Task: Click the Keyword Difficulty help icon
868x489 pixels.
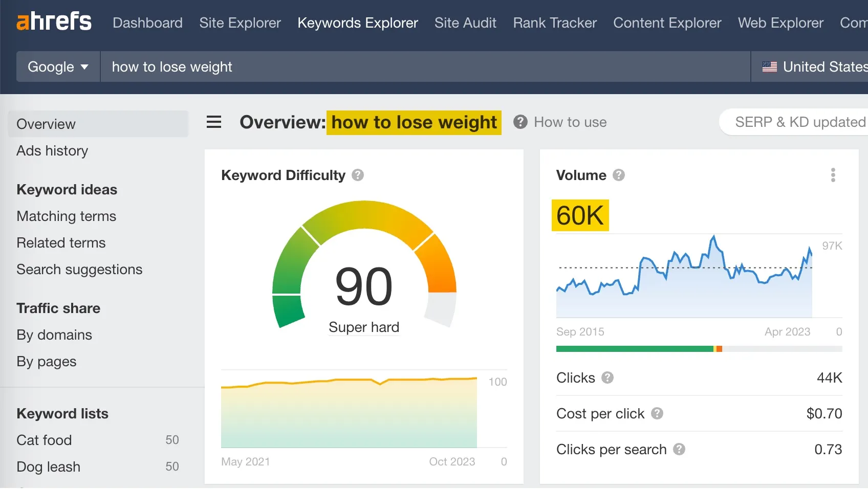Action: tap(358, 175)
